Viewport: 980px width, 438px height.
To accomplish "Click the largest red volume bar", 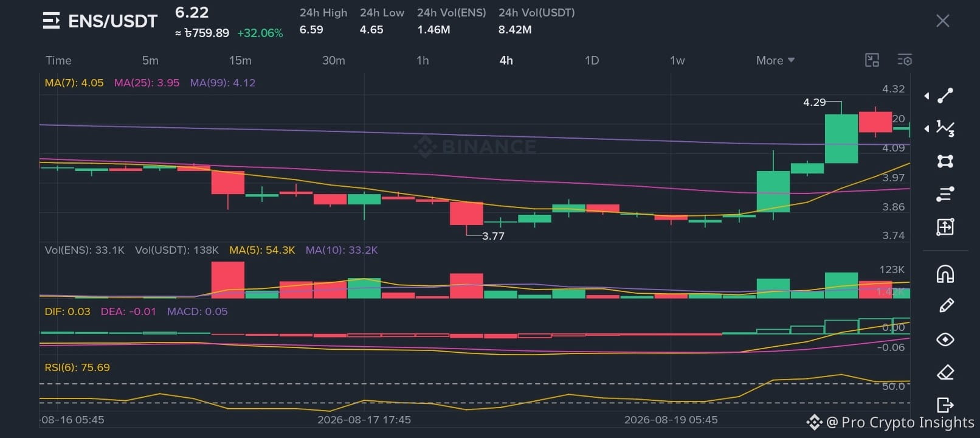I will tap(228, 280).
